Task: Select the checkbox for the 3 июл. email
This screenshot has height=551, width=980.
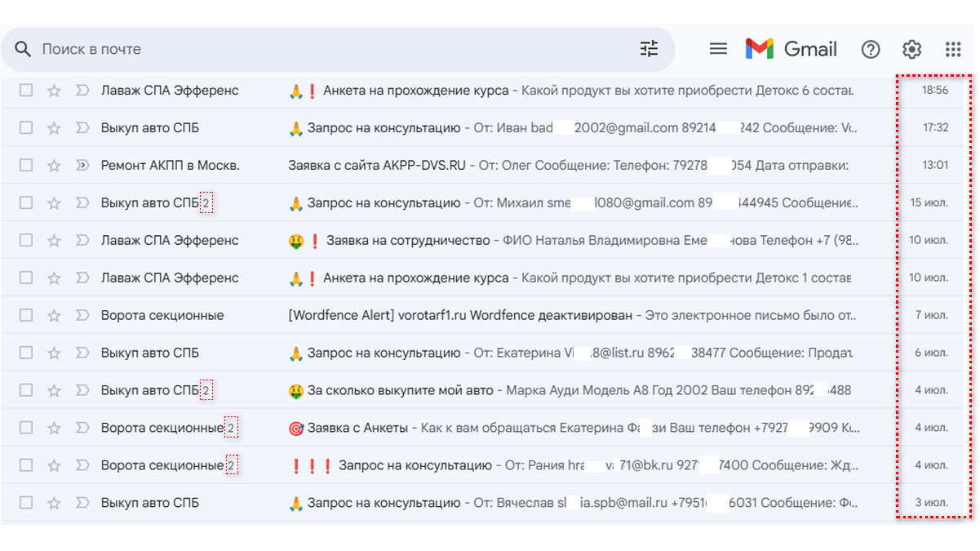Action: (26, 504)
